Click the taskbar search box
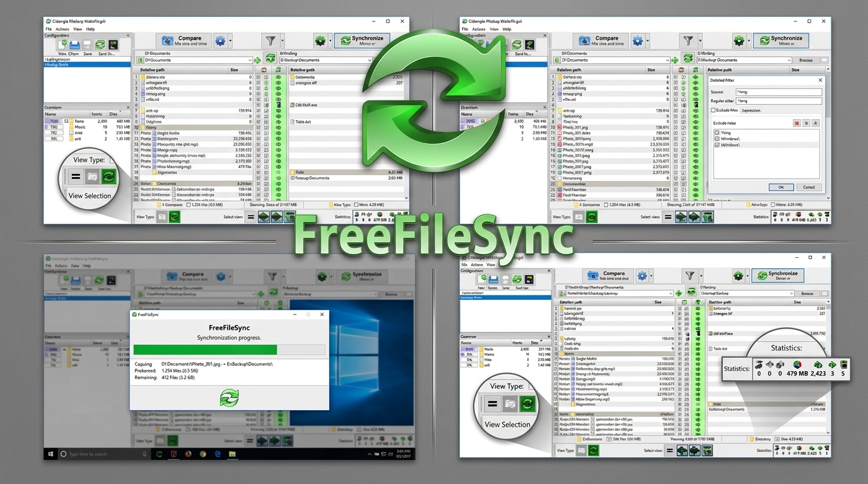Screen dimensions: 868x484 point(104,454)
